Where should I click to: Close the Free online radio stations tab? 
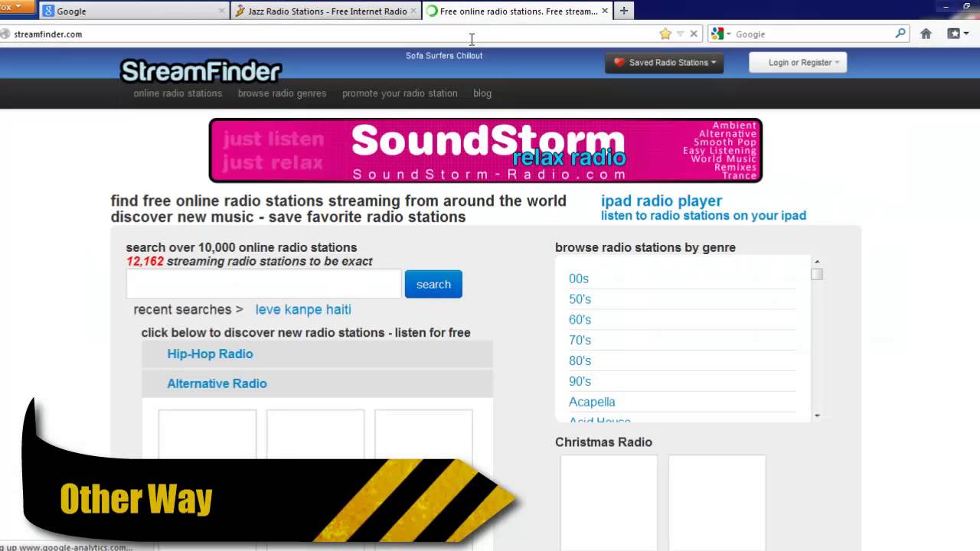(605, 11)
